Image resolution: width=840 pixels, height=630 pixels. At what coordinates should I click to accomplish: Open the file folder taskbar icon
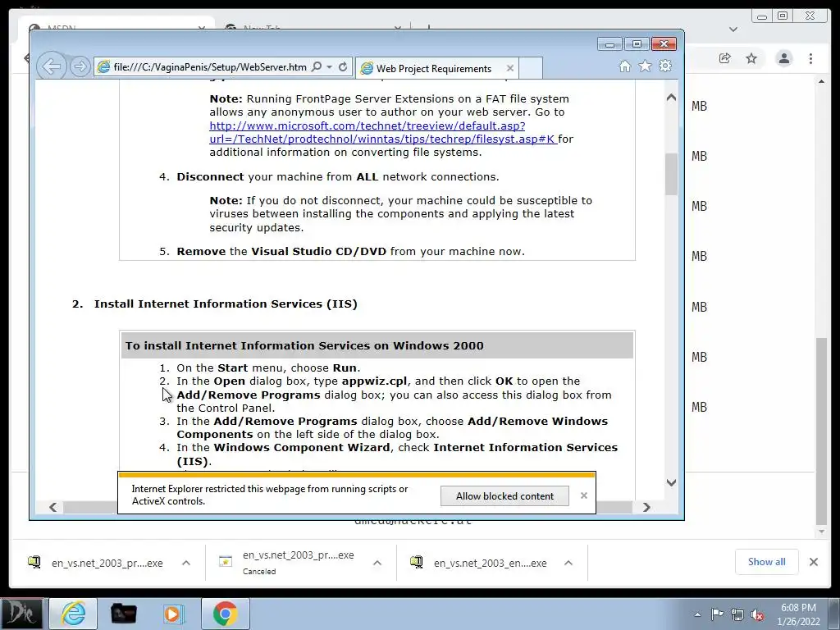point(123,614)
